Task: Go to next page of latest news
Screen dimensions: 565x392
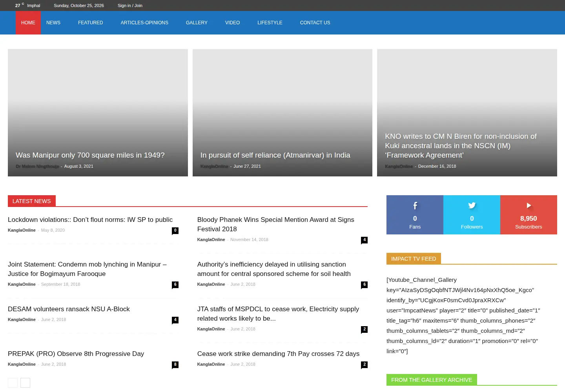Action: point(25,383)
